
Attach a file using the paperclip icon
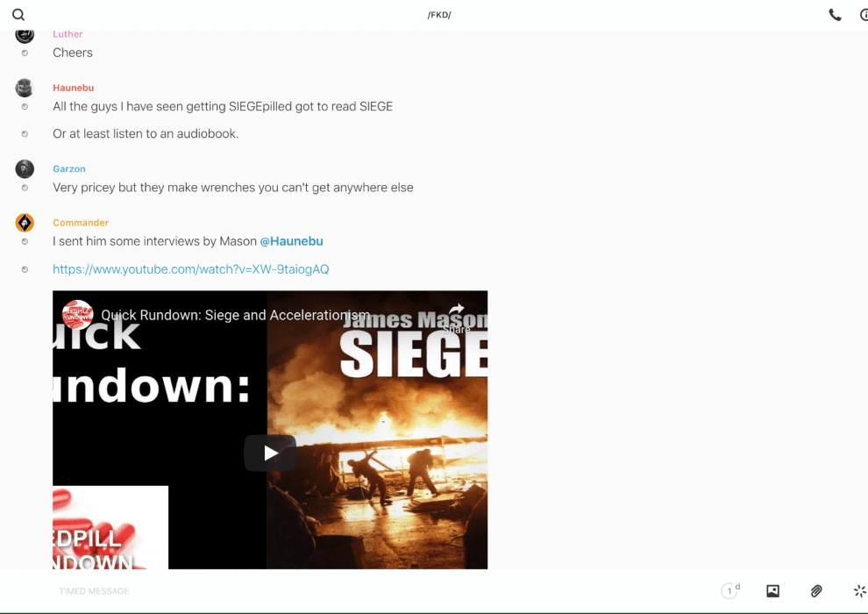[816, 591]
